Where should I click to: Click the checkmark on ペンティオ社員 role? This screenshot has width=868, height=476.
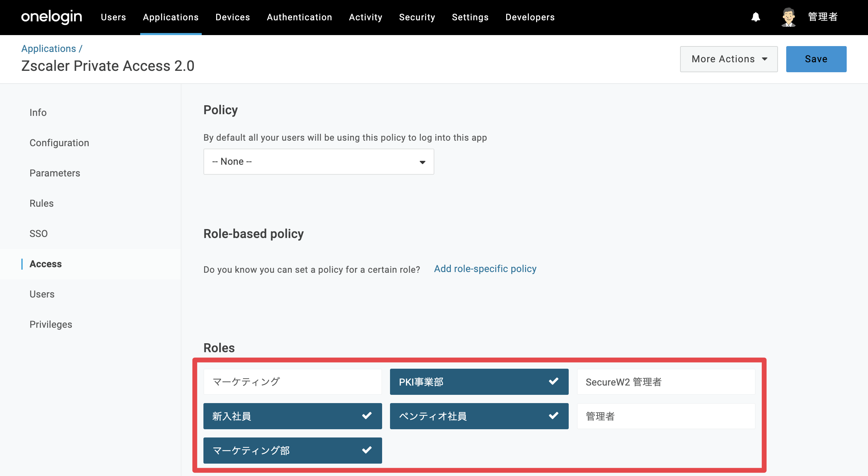[x=553, y=415]
